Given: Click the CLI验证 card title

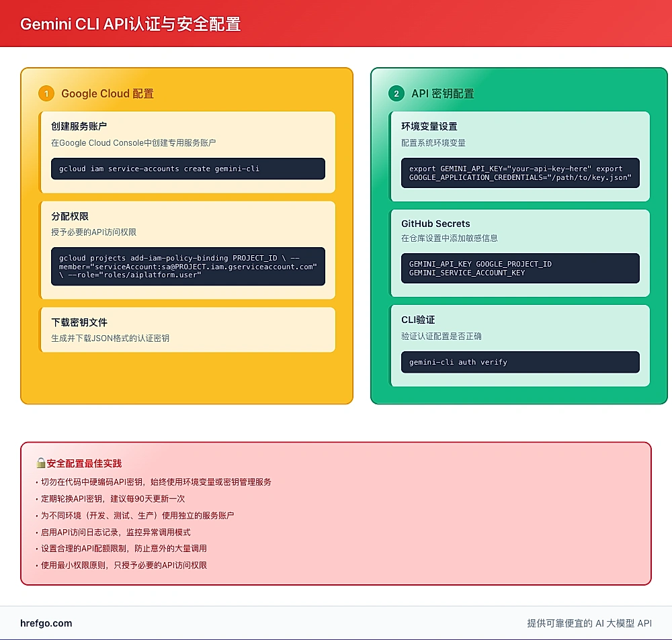Looking at the screenshot, I should click(x=418, y=320).
